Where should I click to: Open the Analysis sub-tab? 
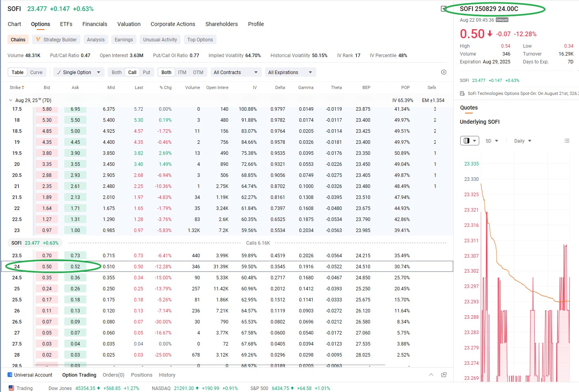coord(96,40)
